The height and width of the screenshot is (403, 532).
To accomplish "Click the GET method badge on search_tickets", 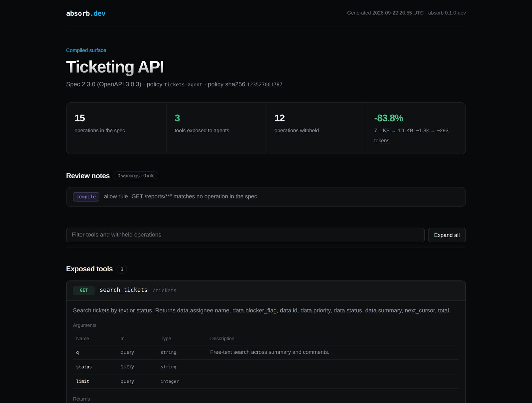I will pyautogui.click(x=84, y=290).
